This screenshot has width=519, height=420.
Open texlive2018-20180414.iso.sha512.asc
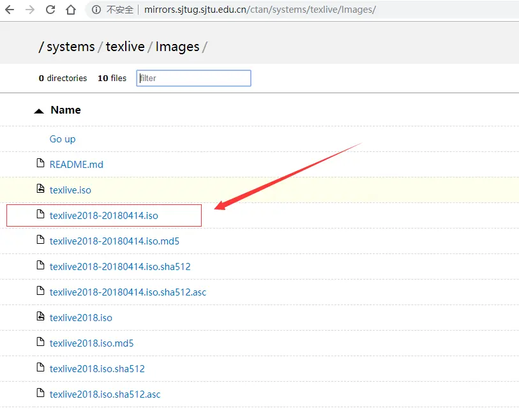tap(128, 292)
